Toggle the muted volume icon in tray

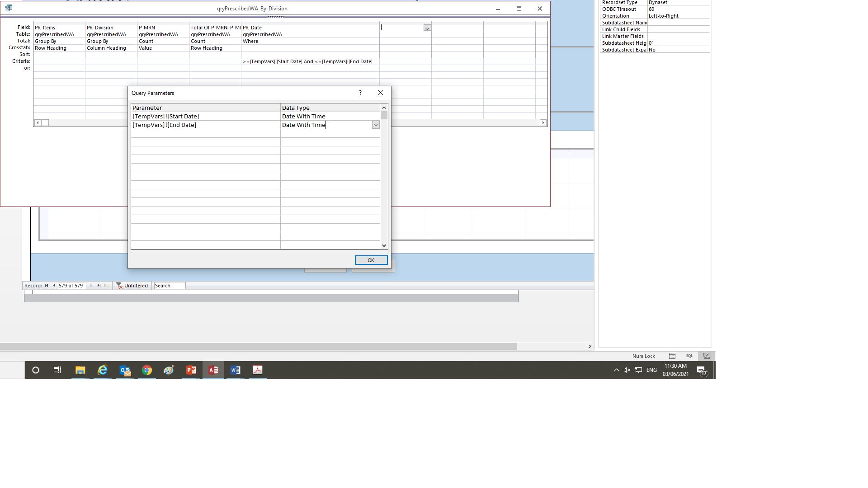[x=627, y=370]
